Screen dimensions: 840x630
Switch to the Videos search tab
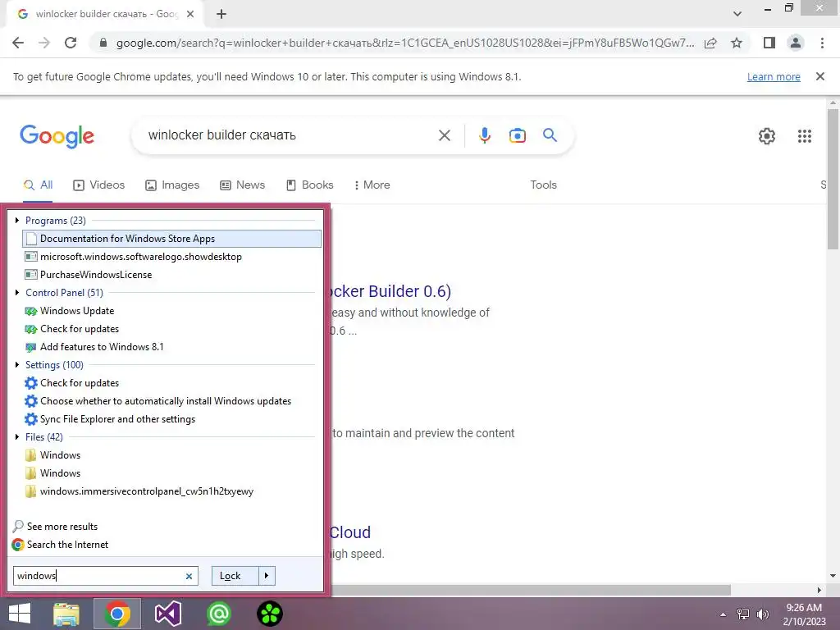coord(99,185)
